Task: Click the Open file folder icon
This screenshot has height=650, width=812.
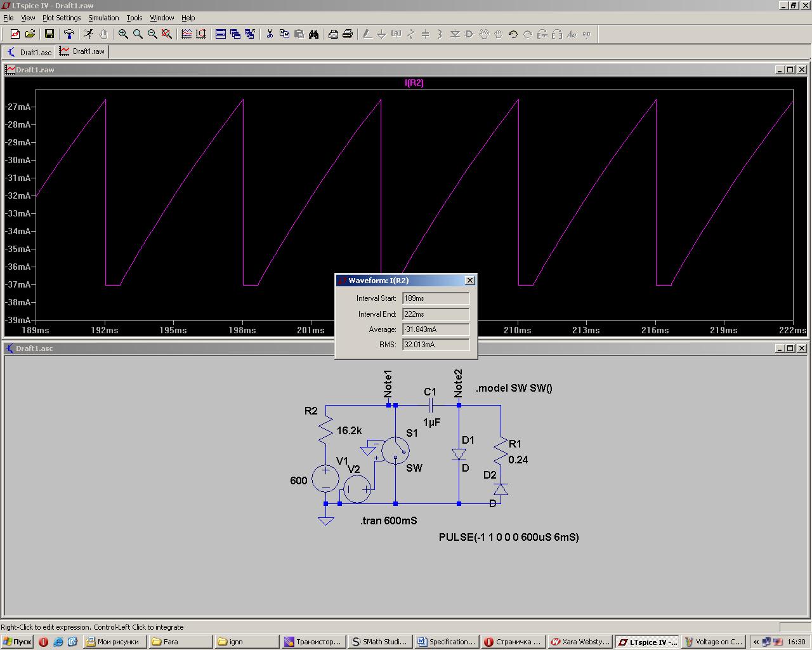Action: [x=30, y=34]
